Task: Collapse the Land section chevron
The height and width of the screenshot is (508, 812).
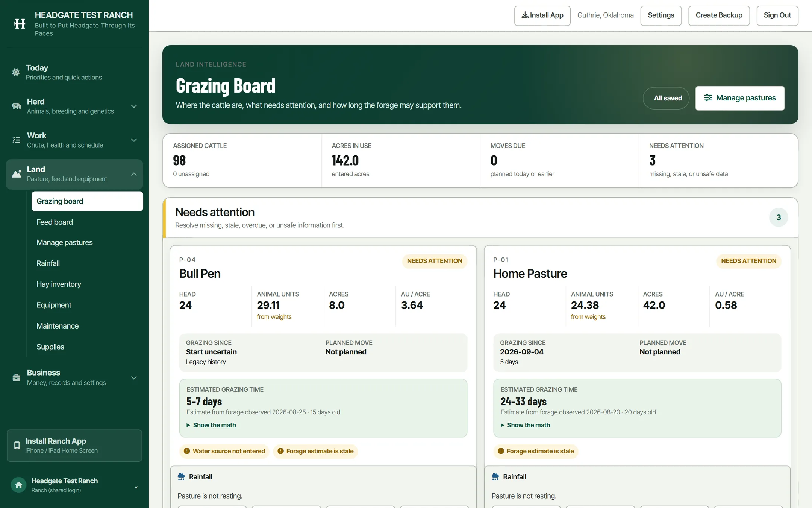Action: pyautogui.click(x=134, y=174)
